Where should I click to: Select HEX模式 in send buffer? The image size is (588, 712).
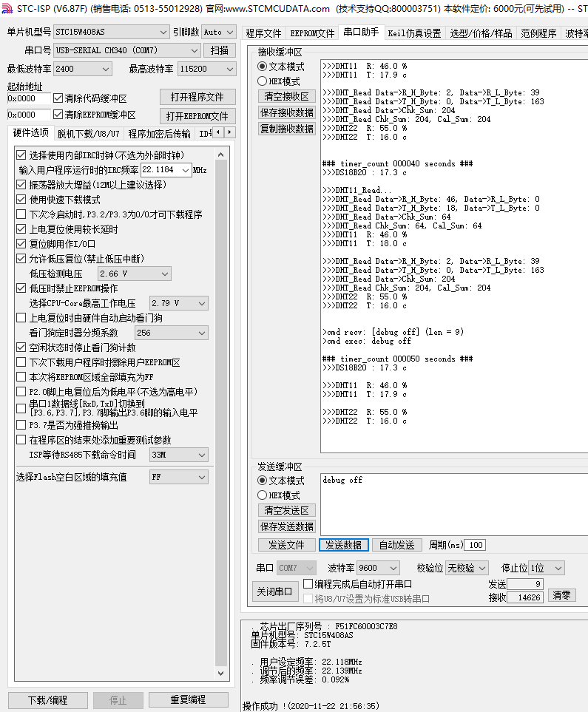coord(262,495)
